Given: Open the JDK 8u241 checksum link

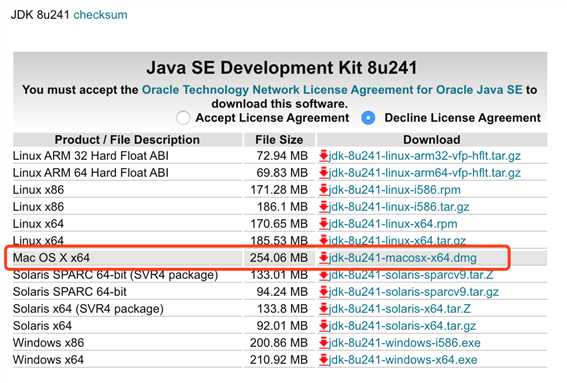Looking at the screenshot, I should click(x=100, y=15).
